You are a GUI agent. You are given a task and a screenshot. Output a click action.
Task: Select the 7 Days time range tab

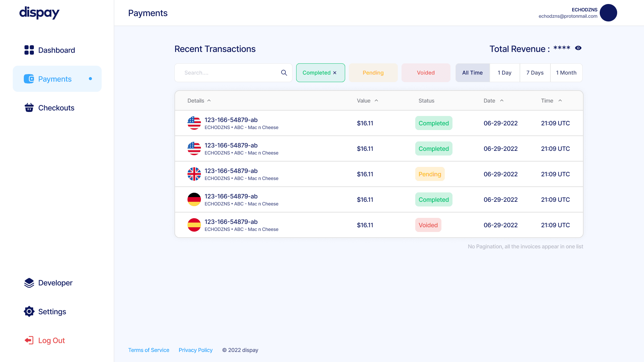pos(535,73)
